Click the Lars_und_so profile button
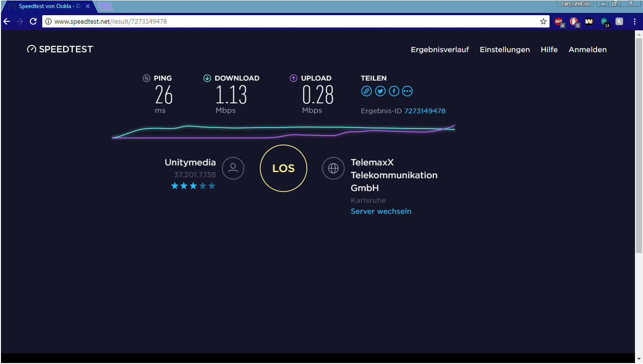The image size is (643, 364). (576, 3)
